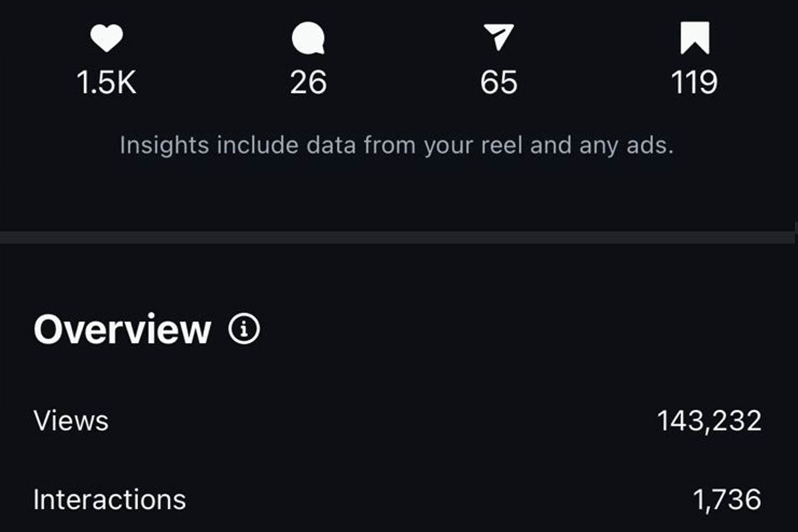Click the 143,232 views value
This screenshot has height=532, width=798.
[709, 421]
